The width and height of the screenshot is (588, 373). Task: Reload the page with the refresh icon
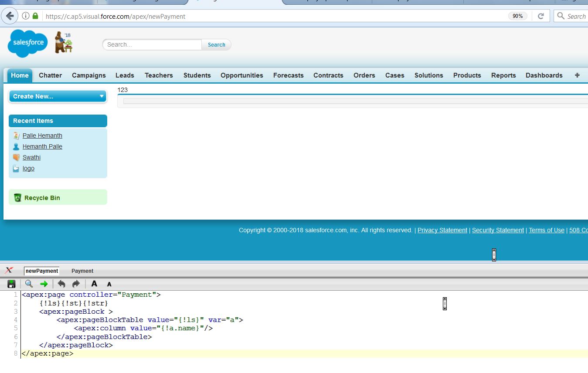[541, 16]
